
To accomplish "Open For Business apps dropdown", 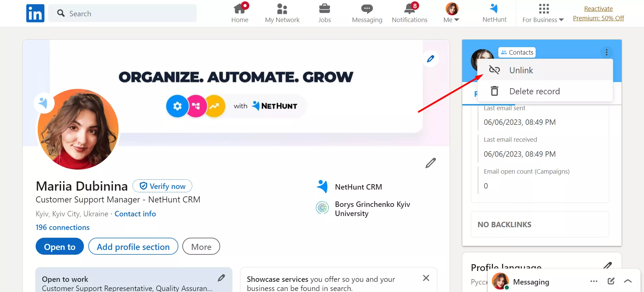I will tap(543, 13).
